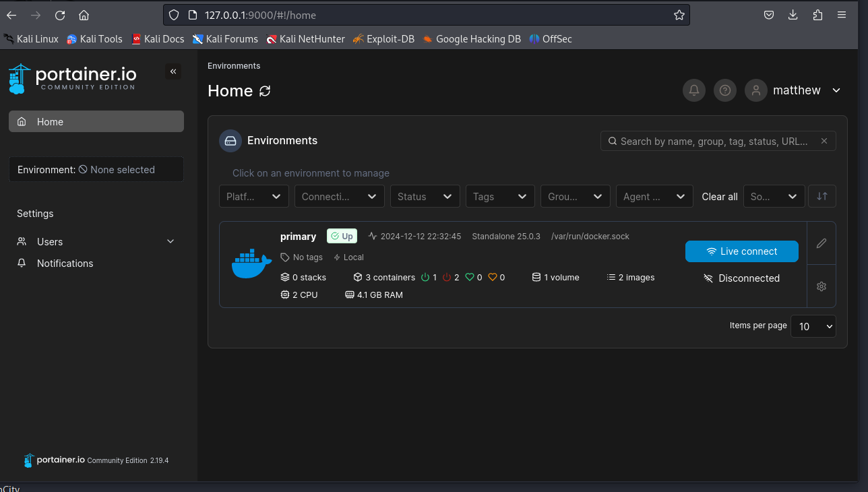Click the Disconnected status label

coord(742,278)
